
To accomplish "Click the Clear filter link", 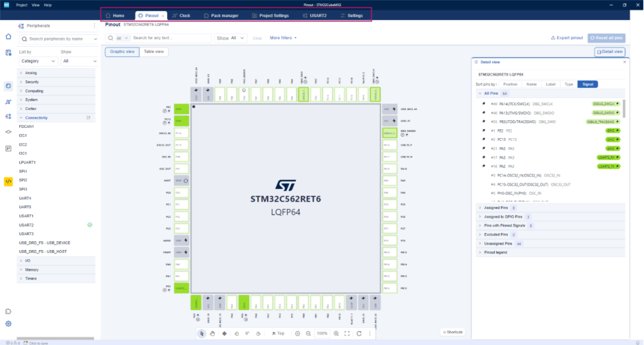I will click(x=257, y=38).
